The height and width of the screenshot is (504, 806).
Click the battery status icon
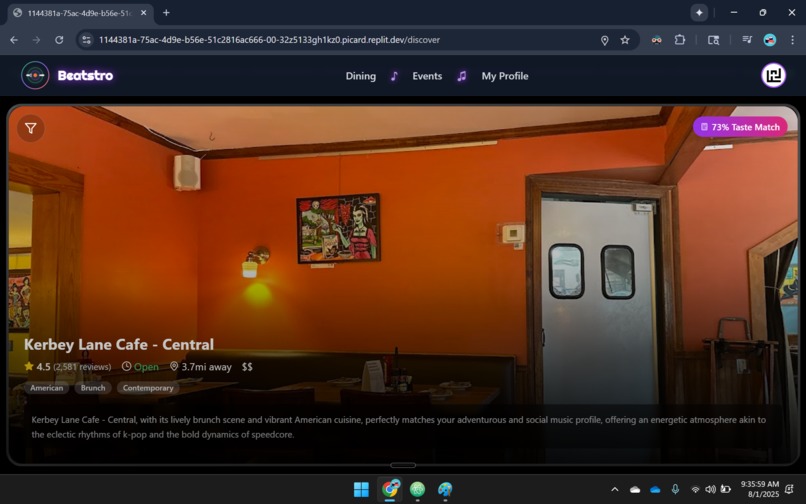[726, 489]
